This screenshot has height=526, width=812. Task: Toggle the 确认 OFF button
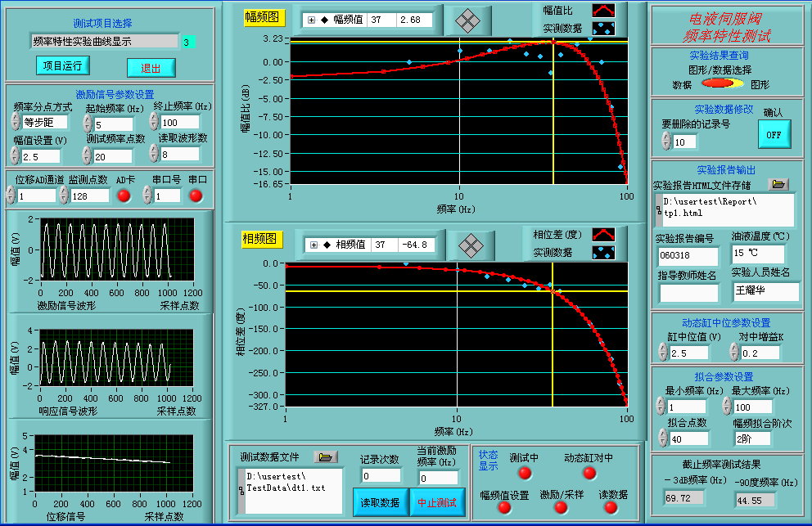pos(774,133)
